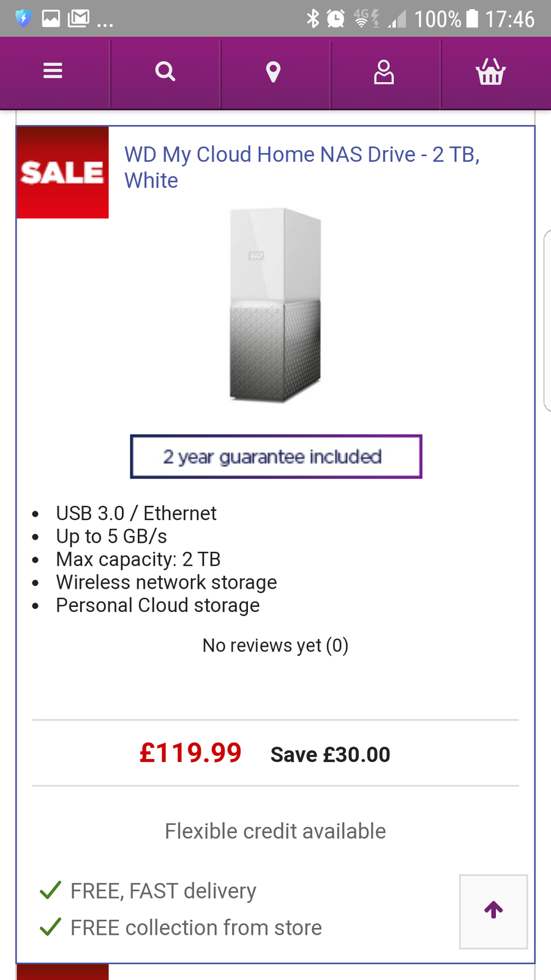Tap the Save £30.00 label
The width and height of the screenshot is (551, 980).
(330, 755)
